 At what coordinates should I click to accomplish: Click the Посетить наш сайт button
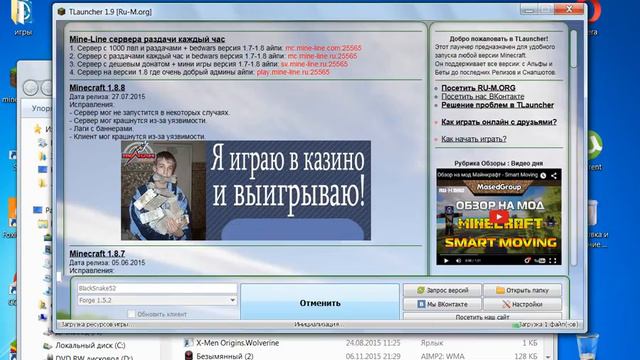482,316
